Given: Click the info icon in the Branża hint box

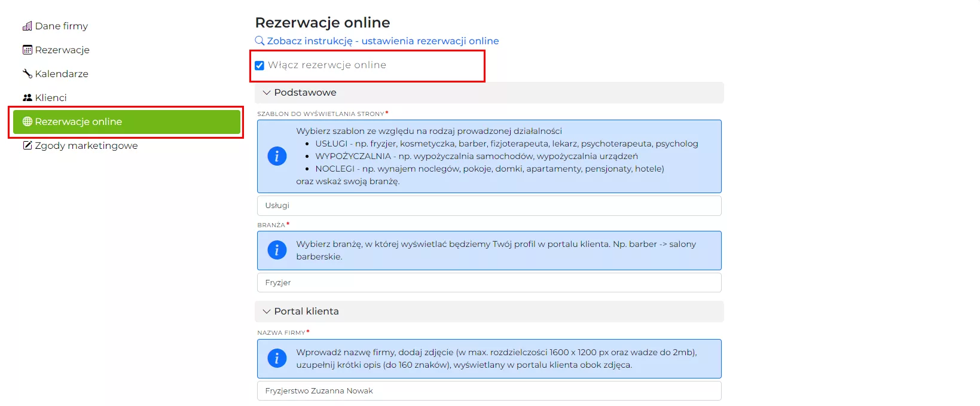Looking at the screenshot, I should 277,250.
